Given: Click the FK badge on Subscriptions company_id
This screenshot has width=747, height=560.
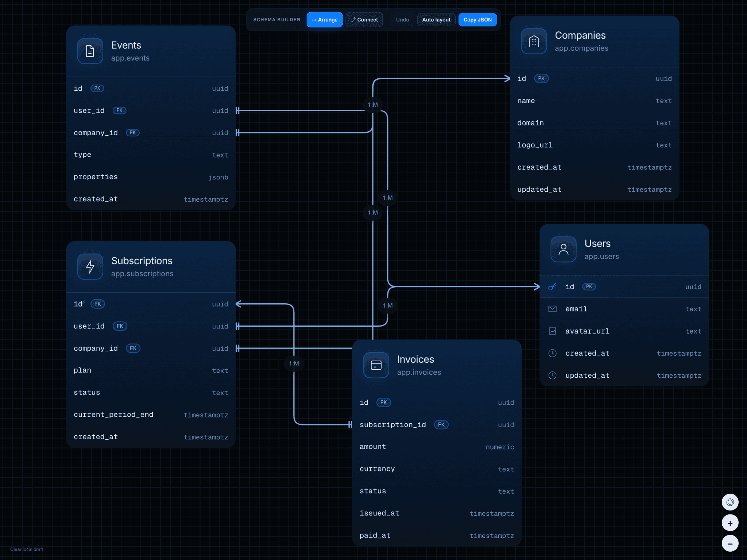Looking at the screenshot, I should click(x=133, y=349).
